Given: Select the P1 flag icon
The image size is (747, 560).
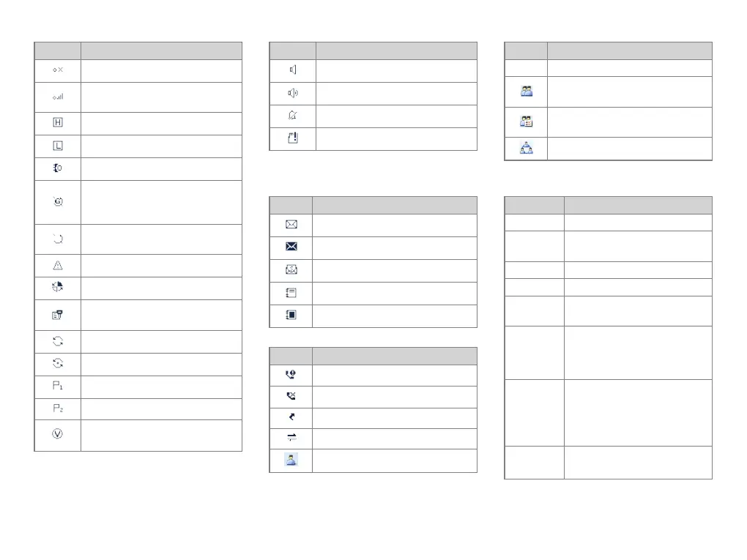Looking at the screenshot, I should (x=58, y=386).
